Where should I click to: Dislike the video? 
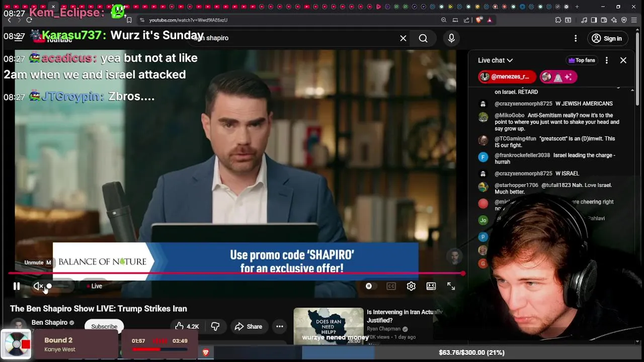coord(215,326)
